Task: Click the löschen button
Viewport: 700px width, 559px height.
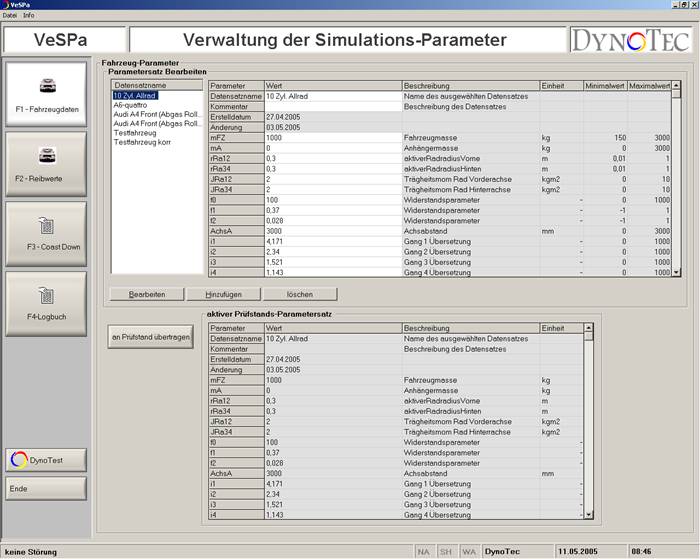Action: pos(300,294)
